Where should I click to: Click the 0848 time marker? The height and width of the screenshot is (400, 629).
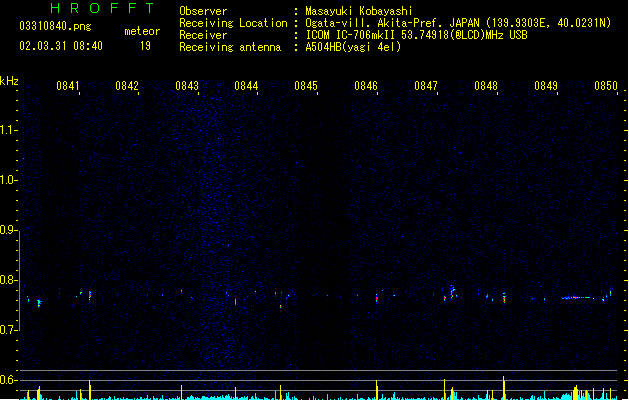pos(486,86)
